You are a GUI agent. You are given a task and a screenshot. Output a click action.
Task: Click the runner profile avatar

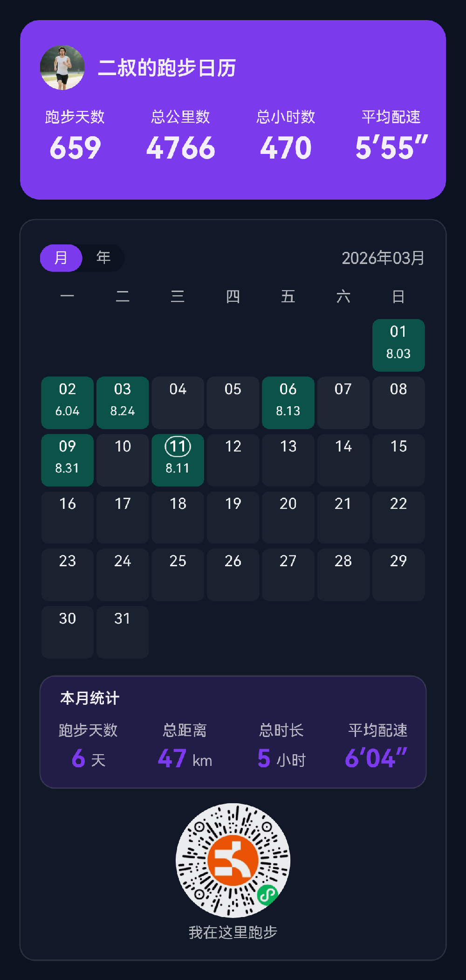tap(62, 68)
